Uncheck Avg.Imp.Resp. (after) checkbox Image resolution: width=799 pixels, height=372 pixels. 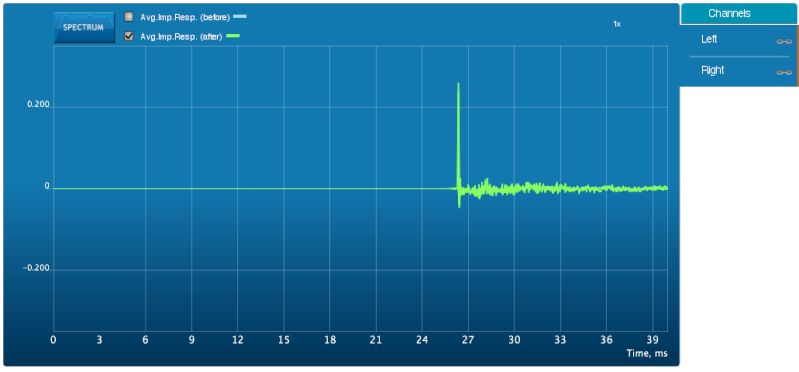click(x=129, y=36)
